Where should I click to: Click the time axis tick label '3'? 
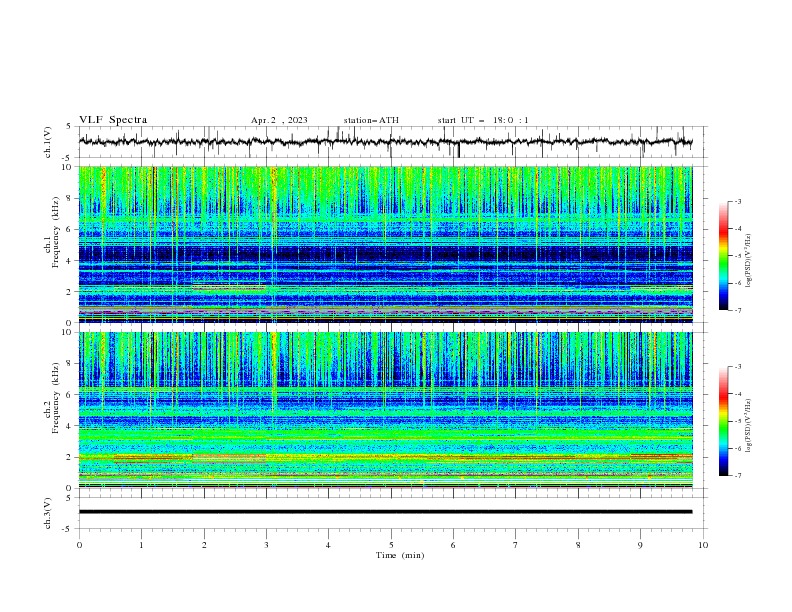click(x=266, y=545)
